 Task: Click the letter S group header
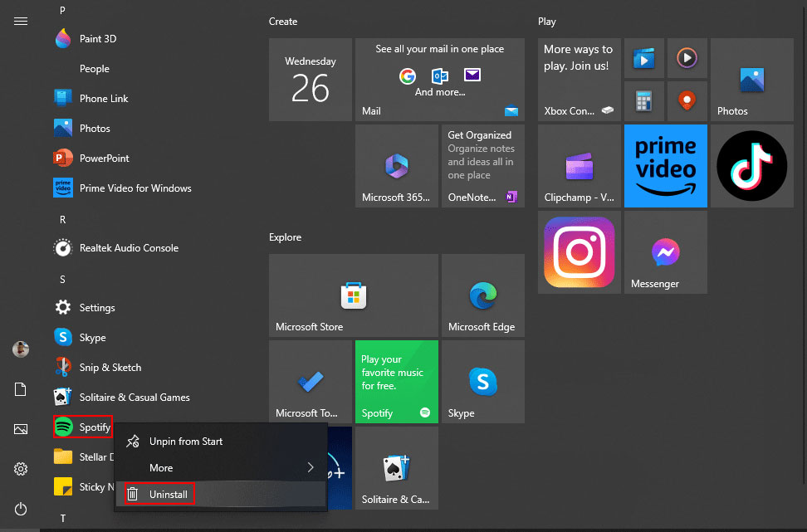[63, 280]
